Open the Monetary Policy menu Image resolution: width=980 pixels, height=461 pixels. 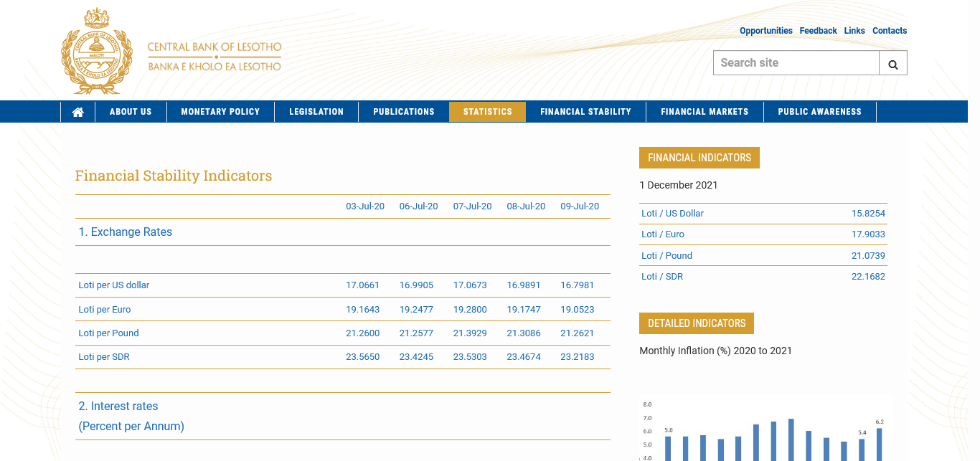click(220, 112)
